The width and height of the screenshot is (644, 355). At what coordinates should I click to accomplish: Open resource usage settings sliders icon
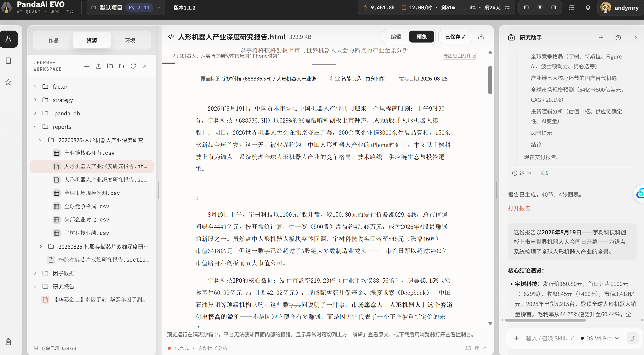[507, 7]
